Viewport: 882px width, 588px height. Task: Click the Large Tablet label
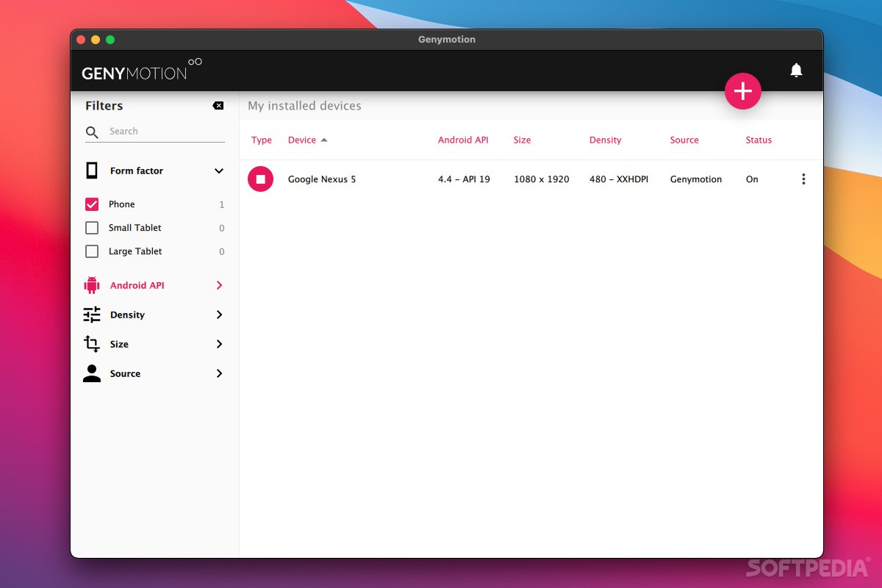[135, 251]
